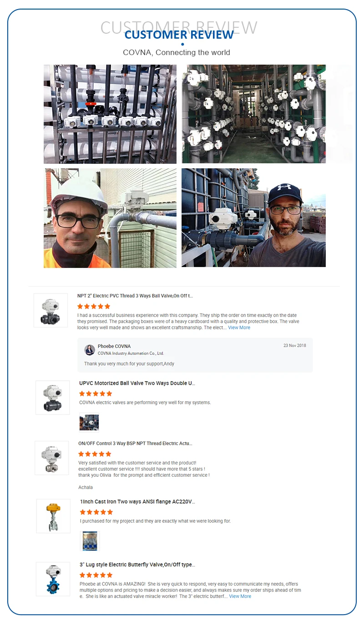View the top-left valve rack installation photo
The height and width of the screenshot is (626, 364).
110,114
